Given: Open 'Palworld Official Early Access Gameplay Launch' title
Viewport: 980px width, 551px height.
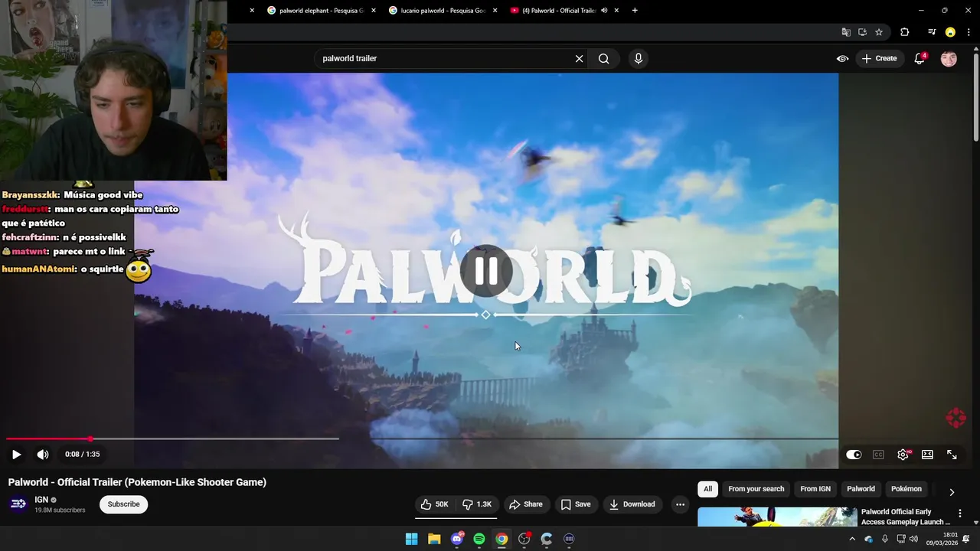Looking at the screenshot, I should 906,517.
